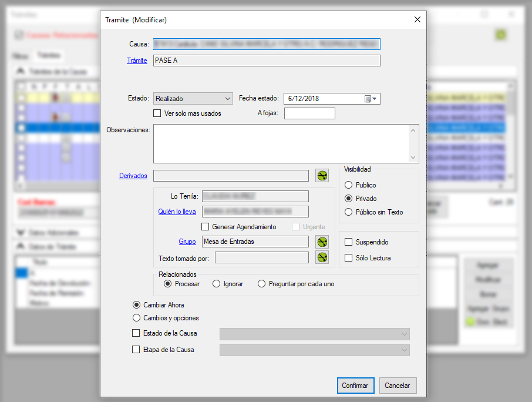The image size is (532, 402).
Task: Expand the Estado de la Causa dropdown
Action: click(314, 334)
